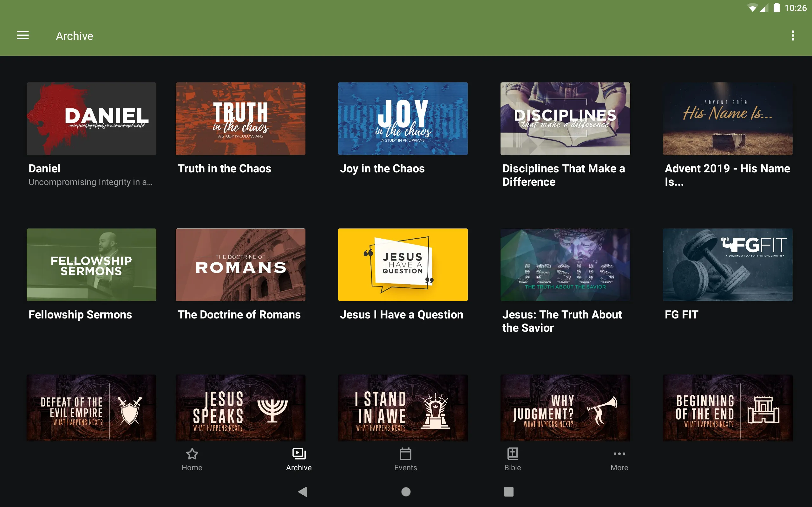This screenshot has width=812, height=507.
Task: Open the Archive section icon
Action: point(298,453)
